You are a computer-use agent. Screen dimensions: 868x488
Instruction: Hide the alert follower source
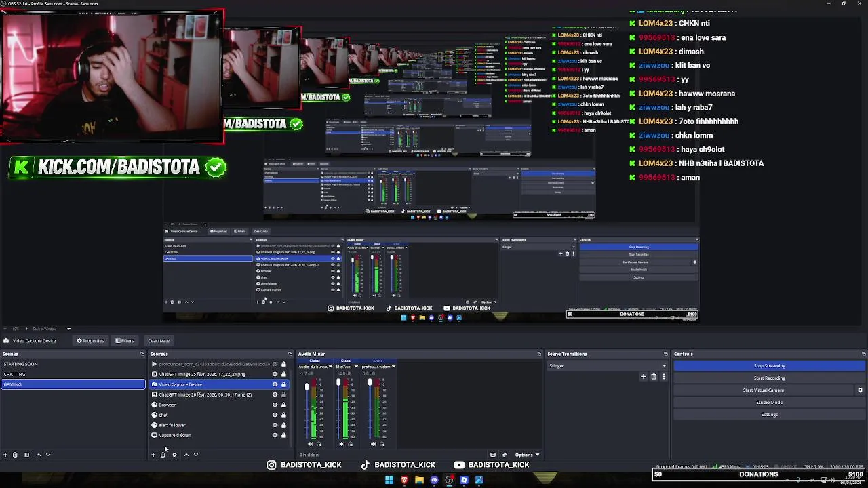(275, 425)
